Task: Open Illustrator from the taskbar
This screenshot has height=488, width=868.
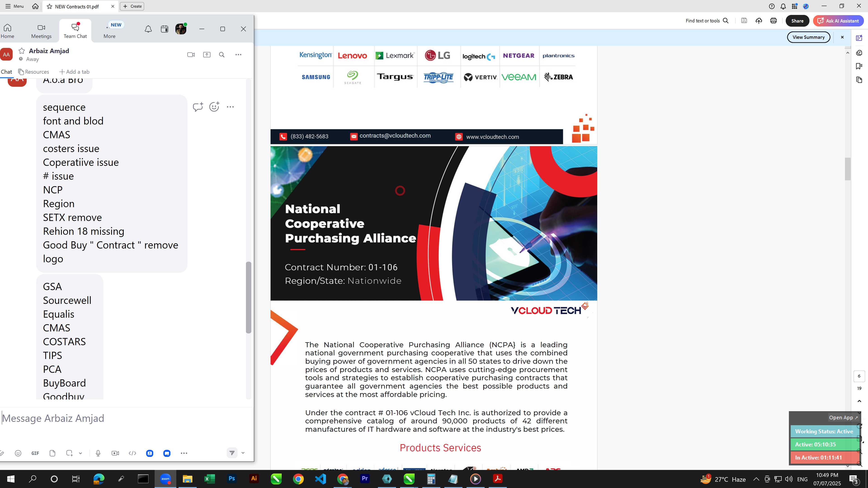Action: click(x=254, y=479)
